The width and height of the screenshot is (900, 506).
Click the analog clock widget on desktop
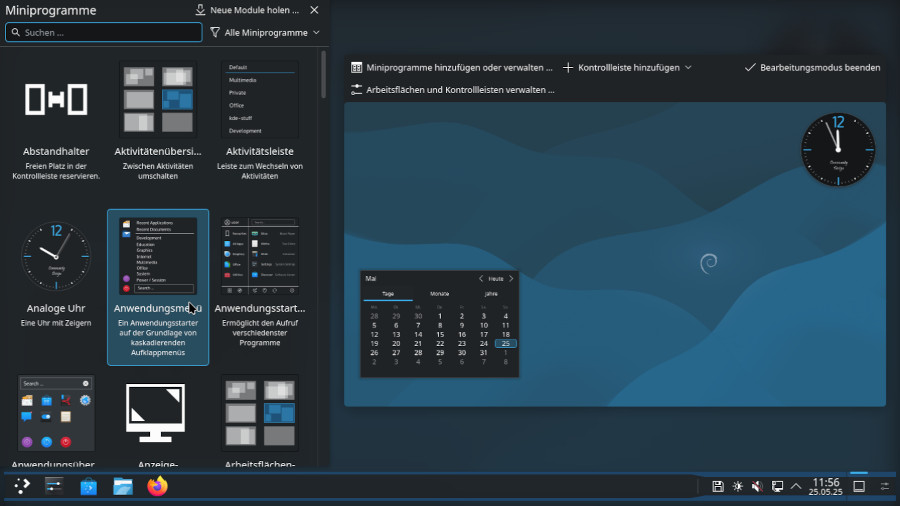click(x=838, y=149)
